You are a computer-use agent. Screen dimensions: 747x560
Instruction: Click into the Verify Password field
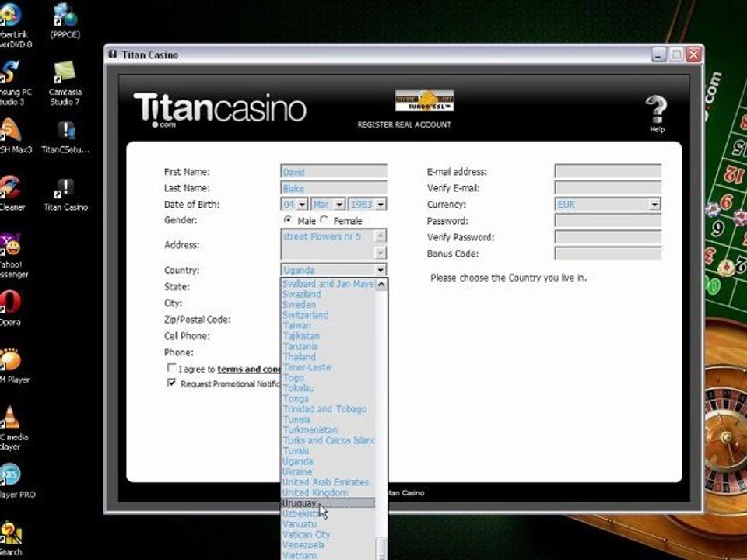[x=608, y=237]
